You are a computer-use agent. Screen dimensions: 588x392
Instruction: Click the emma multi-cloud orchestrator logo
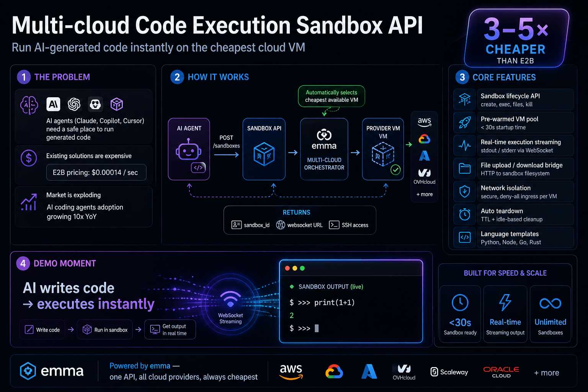click(x=324, y=140)
